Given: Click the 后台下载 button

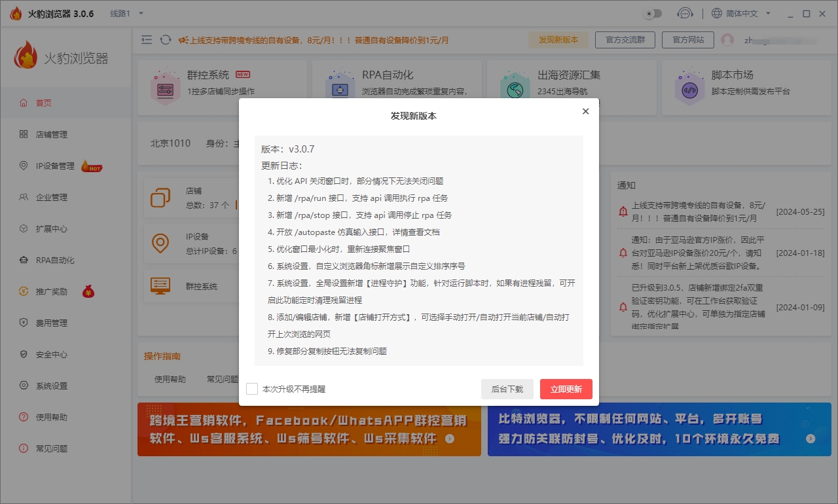Looking at the screenshot, I should [507, 389].
